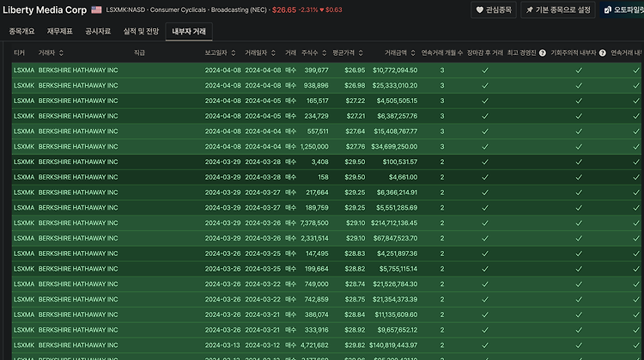This screenshot has height=360, width=644.
Task: Sort by 거래금액 column arrows
Action: point(413,52)
